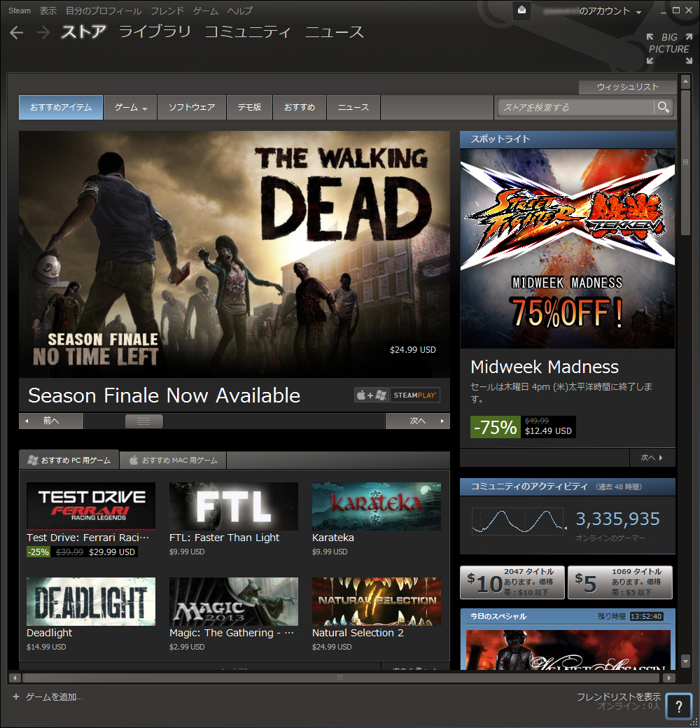Open Street Fighter X Tekken spotlight image
This screenshot has width=700, height=728.
coord(567,248)
